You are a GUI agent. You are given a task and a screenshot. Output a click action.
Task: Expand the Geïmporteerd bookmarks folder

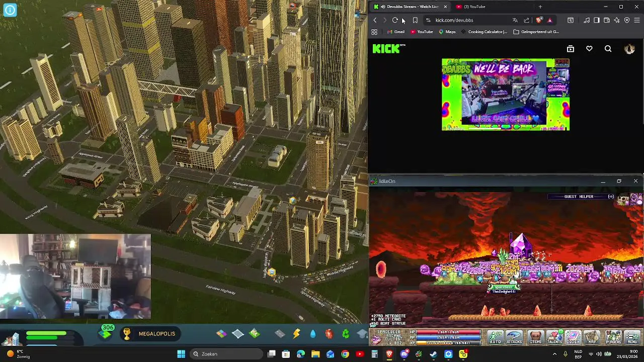pos(536,32)
